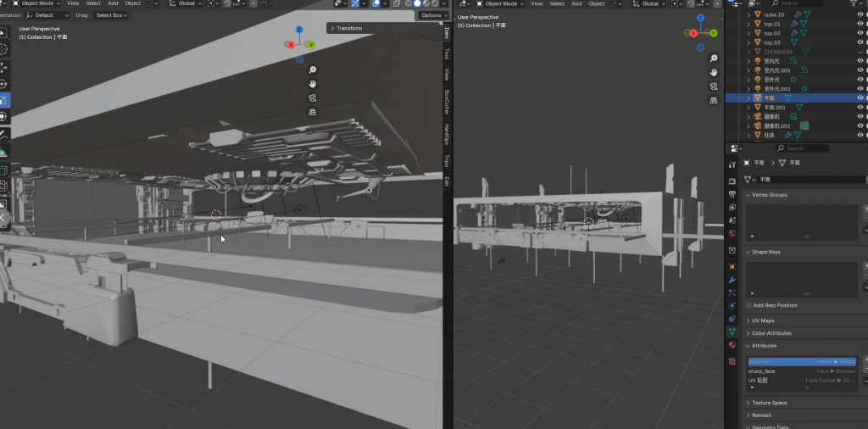The image size is (868, 429).
Task: Click the pan hand icon in left viewport
Action: [x=313, y=84]
